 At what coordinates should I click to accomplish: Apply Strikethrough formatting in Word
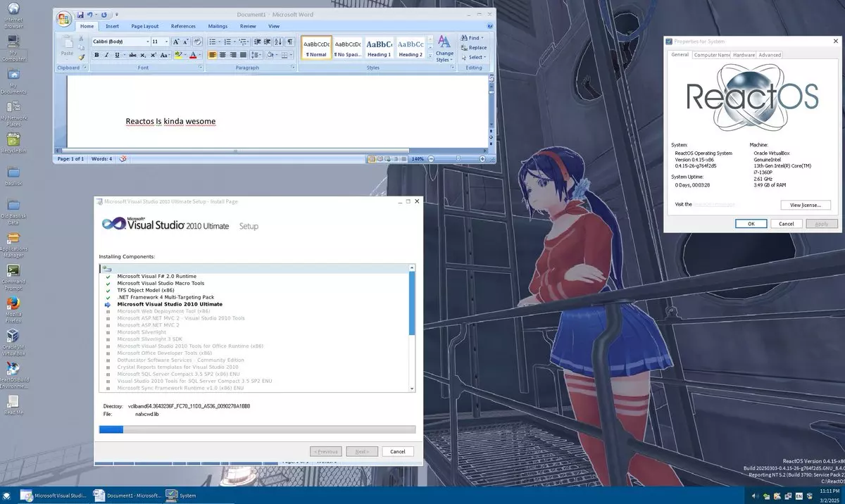tap(132, 55)
